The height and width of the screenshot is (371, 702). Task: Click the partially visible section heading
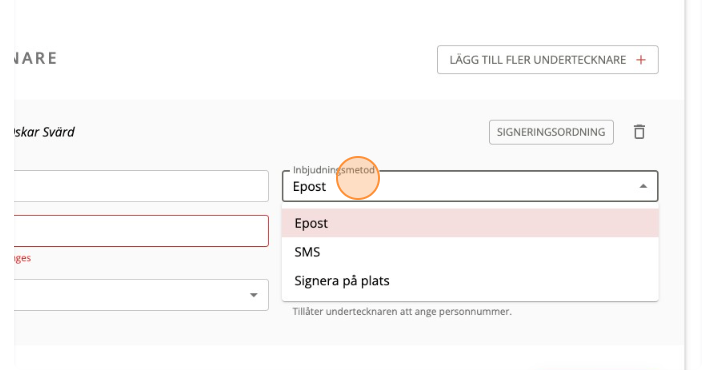35,59
